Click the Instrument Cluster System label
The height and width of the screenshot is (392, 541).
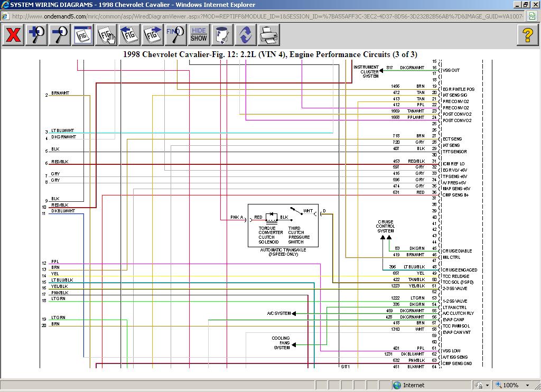(366, 71)
